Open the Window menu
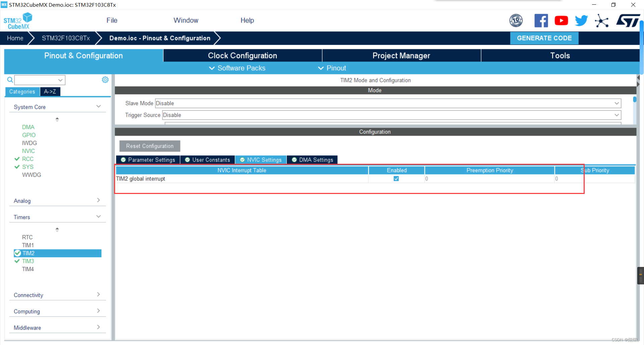The height and width of the screenshot is (345, 644). pyautogui.click(x=186, y=20)
